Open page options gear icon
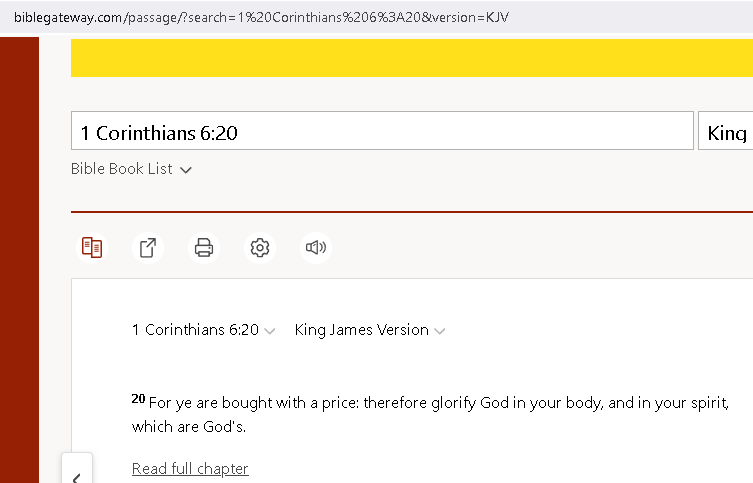The width and height of the screenshot is (753, 483). (x=260, y=247)
